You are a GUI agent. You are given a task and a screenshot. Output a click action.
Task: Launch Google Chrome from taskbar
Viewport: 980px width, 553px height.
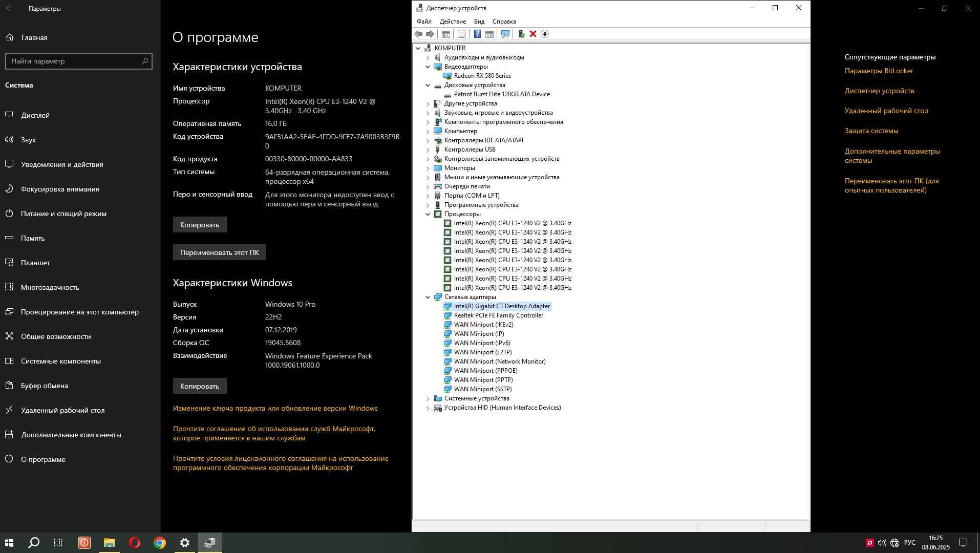click(x=160, y=543)
